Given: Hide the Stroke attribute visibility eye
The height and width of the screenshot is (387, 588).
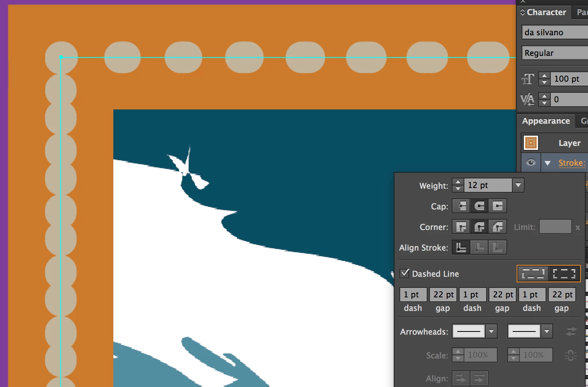Looking at the screenshot, I should 531,163.
